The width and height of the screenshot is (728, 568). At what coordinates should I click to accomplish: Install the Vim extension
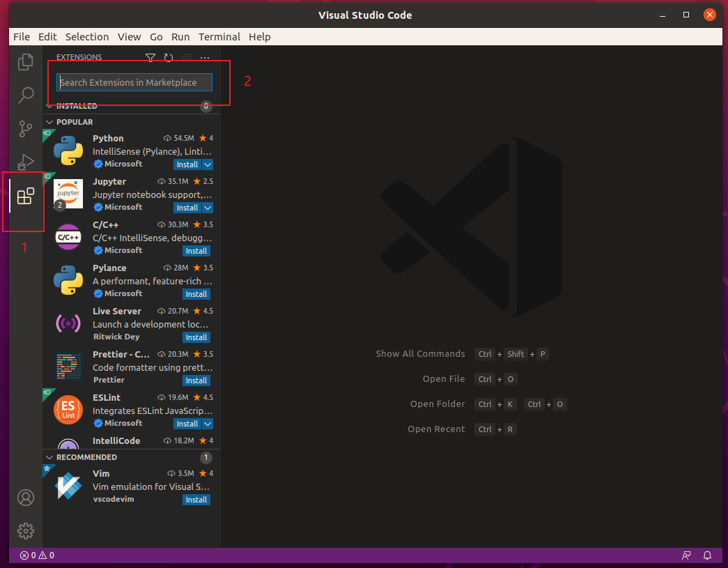point(196,499)
